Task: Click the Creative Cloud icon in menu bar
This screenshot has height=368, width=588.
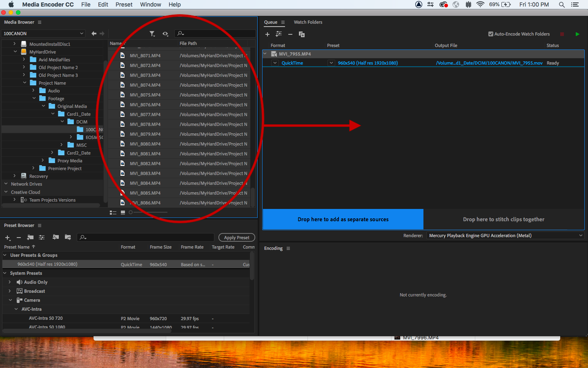Action: (x=444, y=4)
